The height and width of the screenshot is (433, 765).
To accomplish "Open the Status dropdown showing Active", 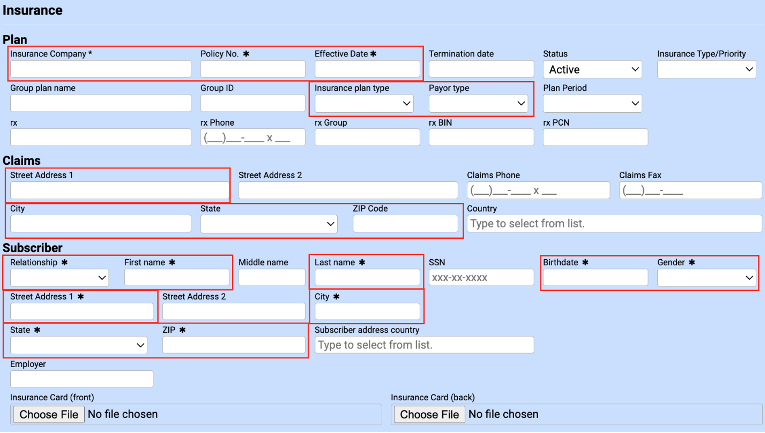I will click(593, 69).
